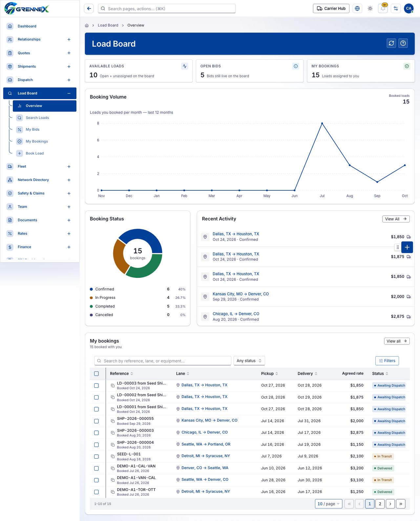Open the sidebar My Bookings page
The width and height of the screenshot is (420, 521).
coord(45,141)
